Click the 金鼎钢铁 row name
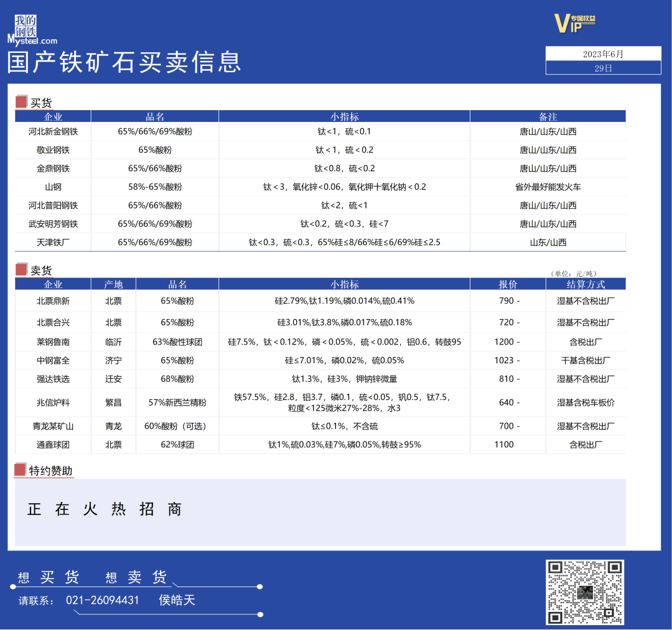672x630 pixels. [53, 169]
